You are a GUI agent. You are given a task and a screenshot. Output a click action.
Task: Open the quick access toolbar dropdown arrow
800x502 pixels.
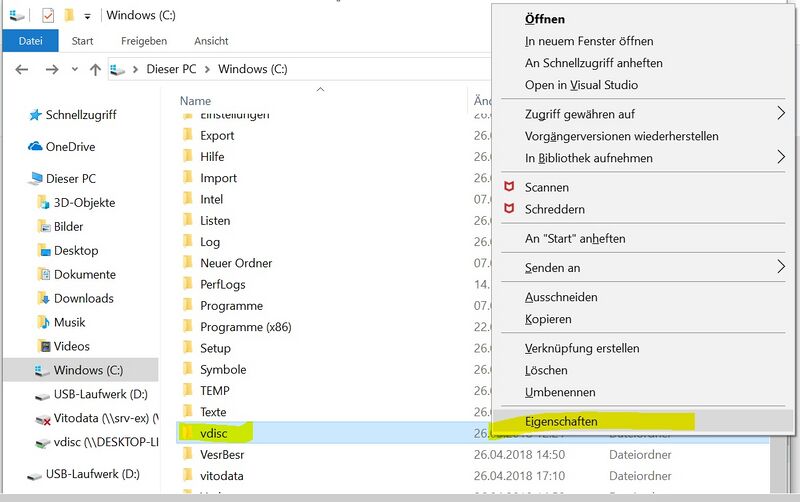pyautogui.click(x=88, y=16)
